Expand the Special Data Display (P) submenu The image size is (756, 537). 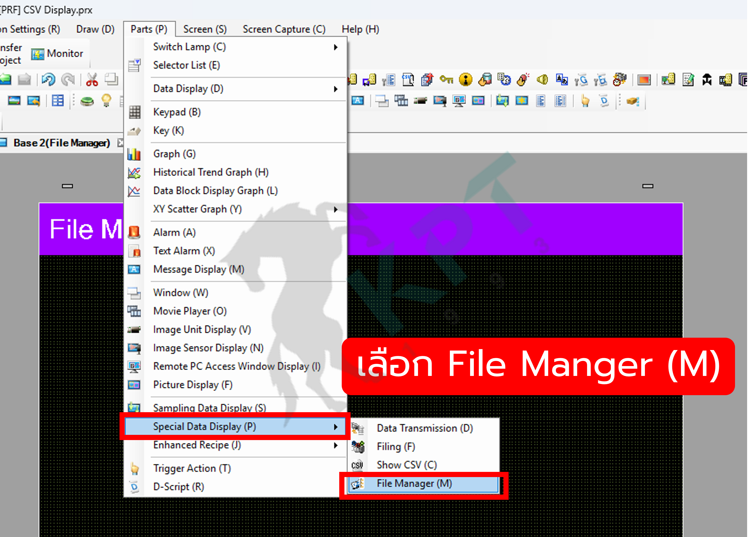click(235, 426)
